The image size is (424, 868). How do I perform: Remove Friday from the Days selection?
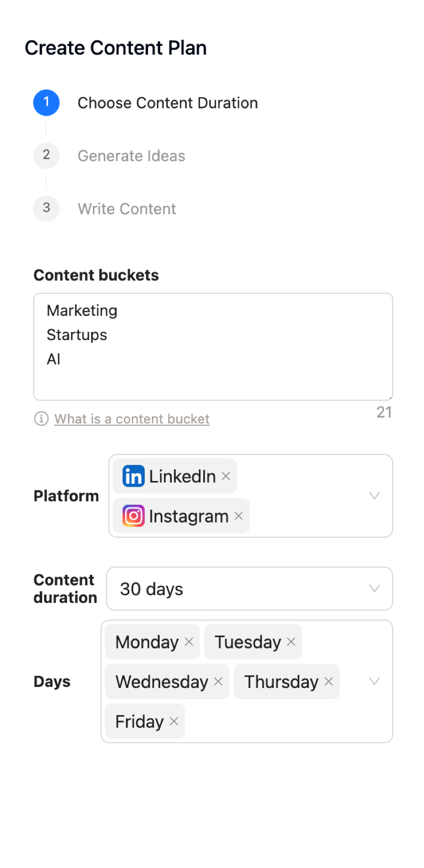point(174,721)
